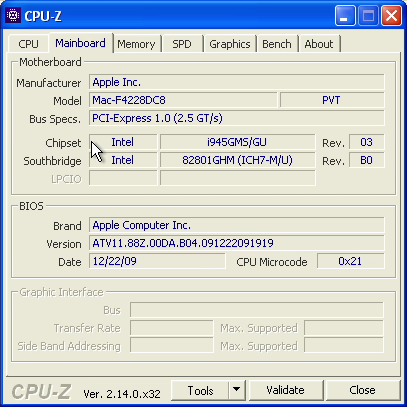Screen dimensions: 407x407
Task: Open the CPU tab
Action: [x=28, y=44]
